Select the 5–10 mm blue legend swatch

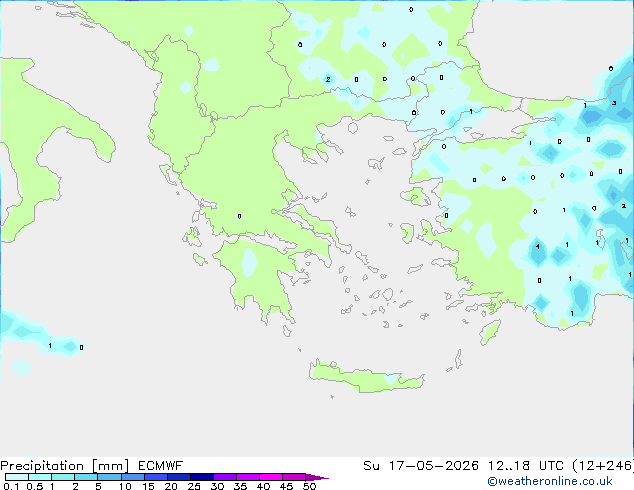tap(109, 477)
